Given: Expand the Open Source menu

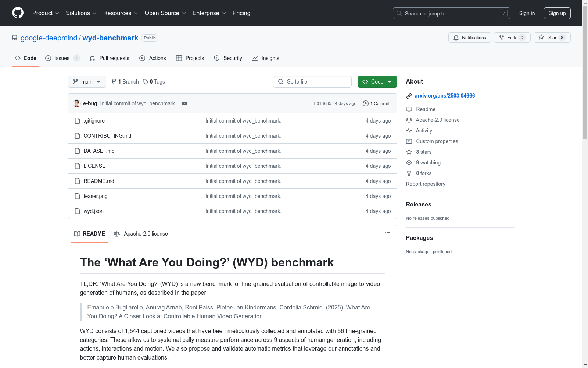Looking at the screenshot, I should (165, 13).
